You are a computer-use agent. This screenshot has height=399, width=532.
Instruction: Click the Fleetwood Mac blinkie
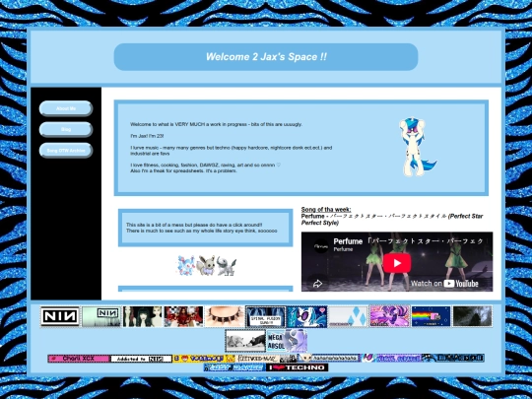point(266,359)
